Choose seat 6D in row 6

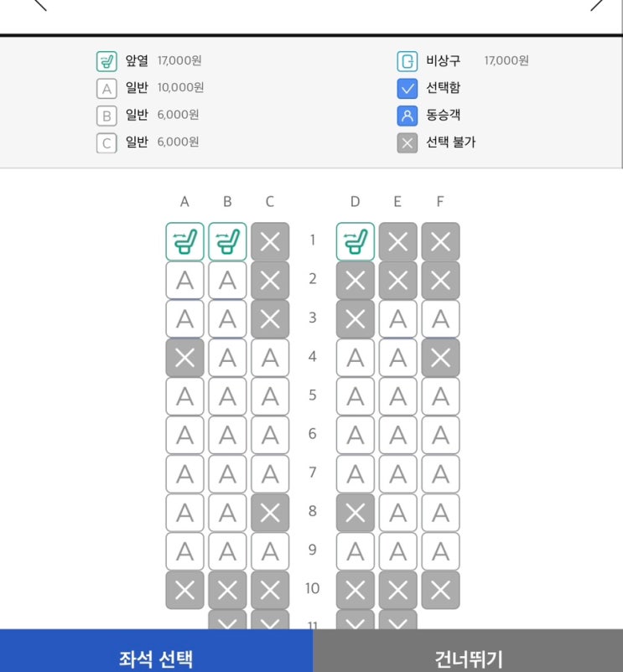point(356,435)
